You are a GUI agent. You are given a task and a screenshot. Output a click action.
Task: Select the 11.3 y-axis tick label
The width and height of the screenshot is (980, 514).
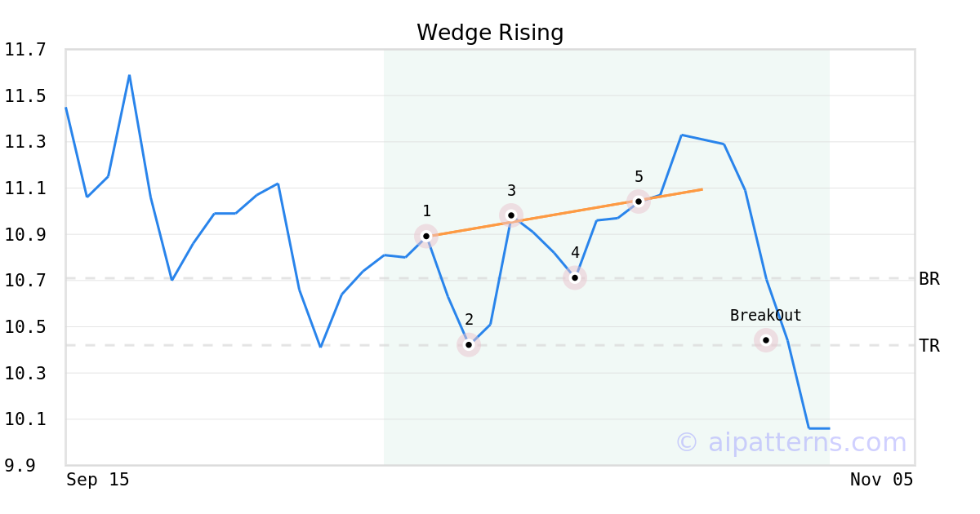point(25,143)
